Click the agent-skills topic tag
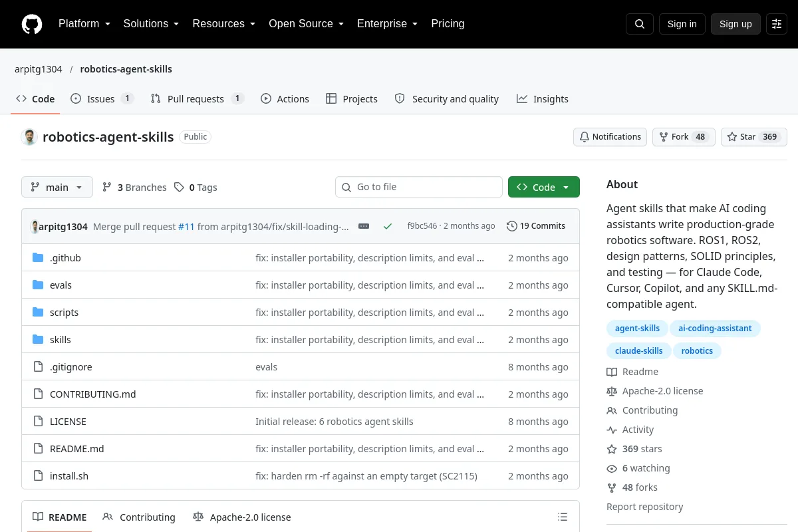 pyautogui.click(x=637, y=329)
